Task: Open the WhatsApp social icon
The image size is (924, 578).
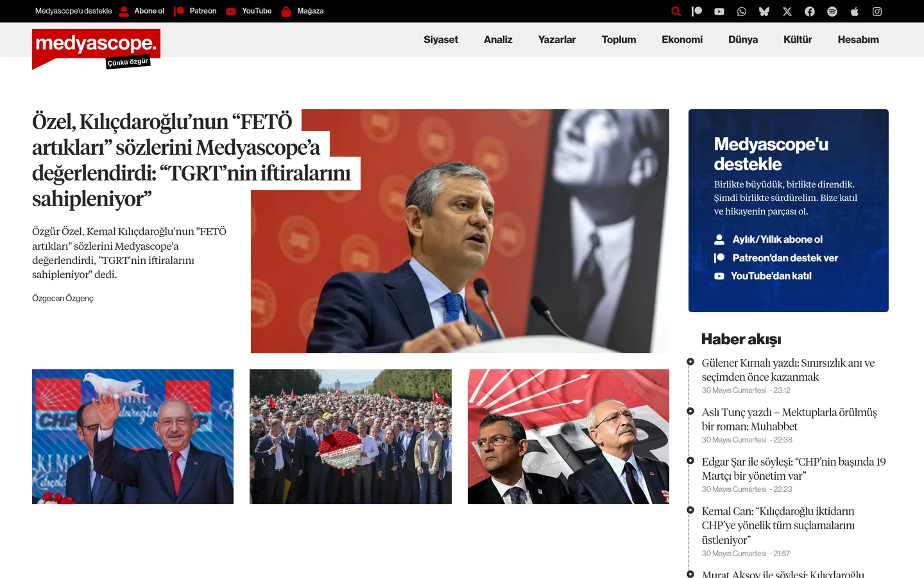Action: (742, 11)
